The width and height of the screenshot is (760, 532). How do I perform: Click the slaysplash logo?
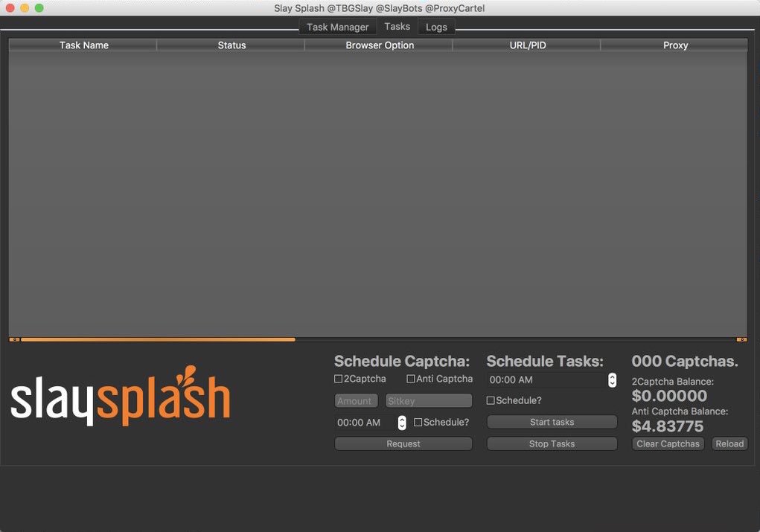tap(120, 396)
